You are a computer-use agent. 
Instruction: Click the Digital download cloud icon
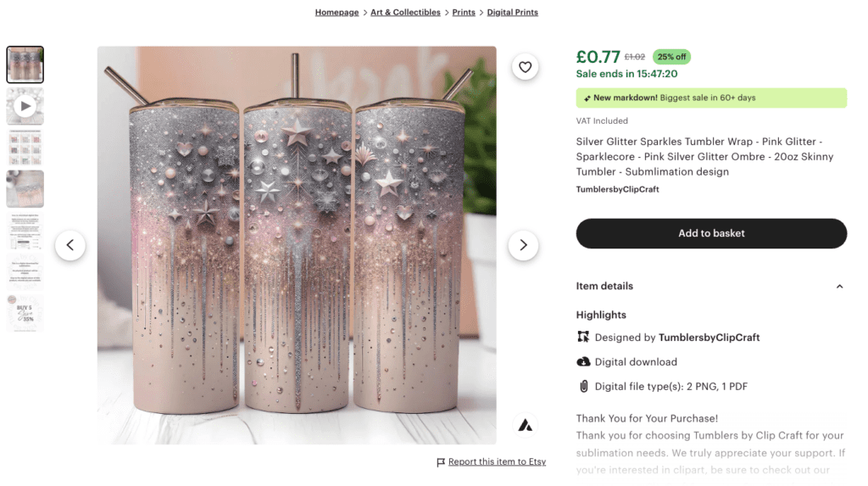point(583,361)
